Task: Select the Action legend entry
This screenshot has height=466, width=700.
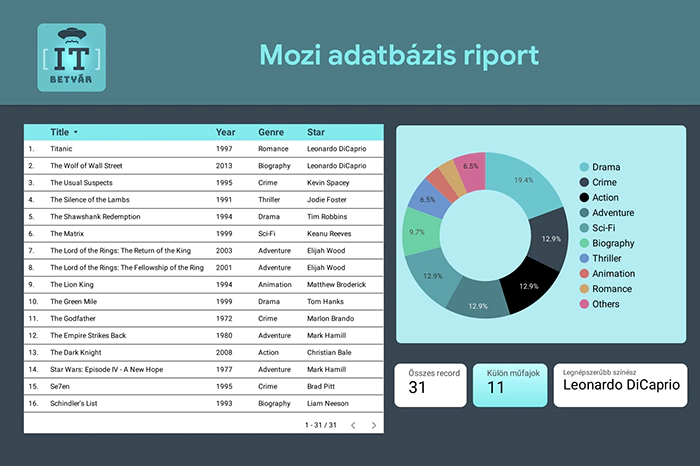Action: pos(606,197)
